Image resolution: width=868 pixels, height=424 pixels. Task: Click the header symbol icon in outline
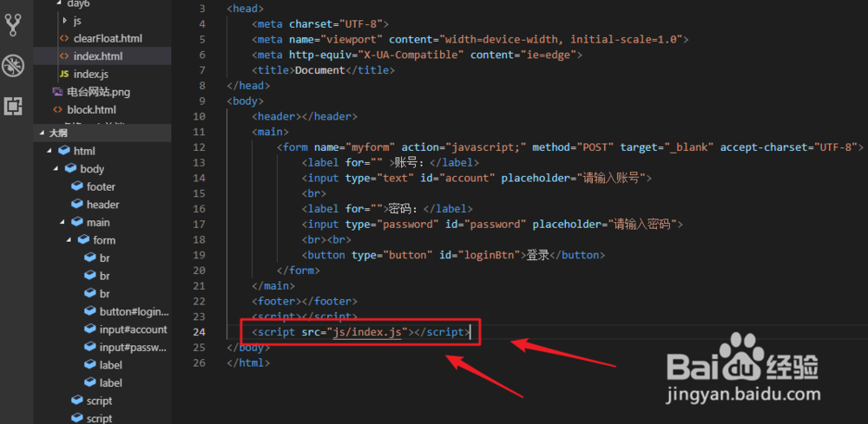coord(77,205)
